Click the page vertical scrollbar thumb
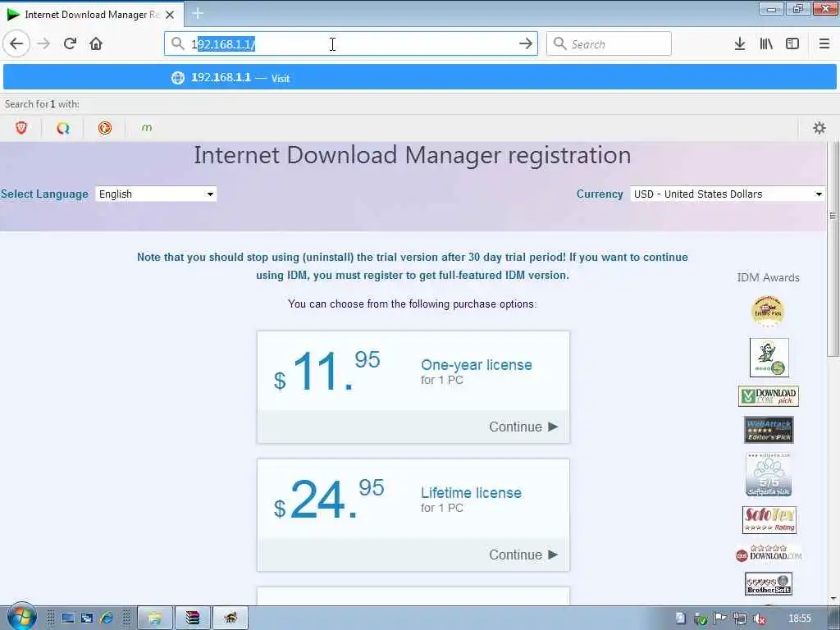Viewport: 840px width, 630px height. click(x=833, y=249)
